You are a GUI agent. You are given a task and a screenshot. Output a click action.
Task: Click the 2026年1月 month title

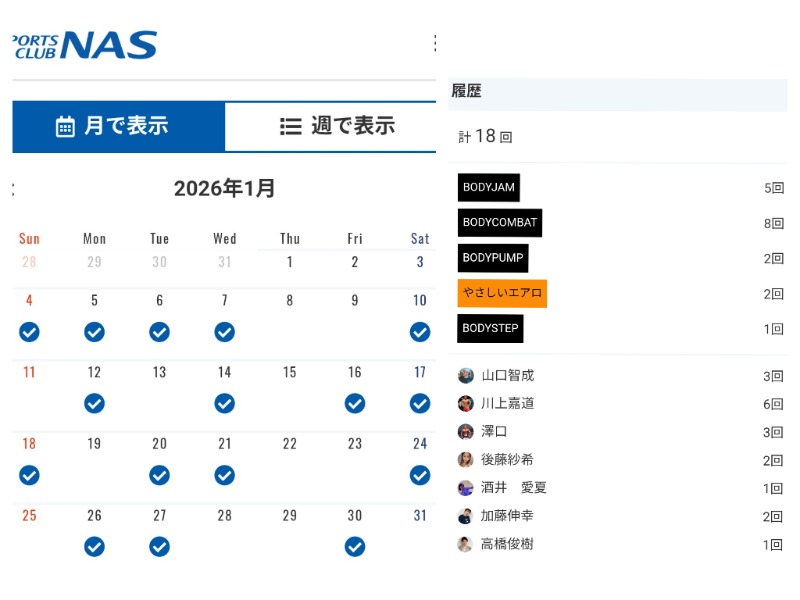pos(224,188)
